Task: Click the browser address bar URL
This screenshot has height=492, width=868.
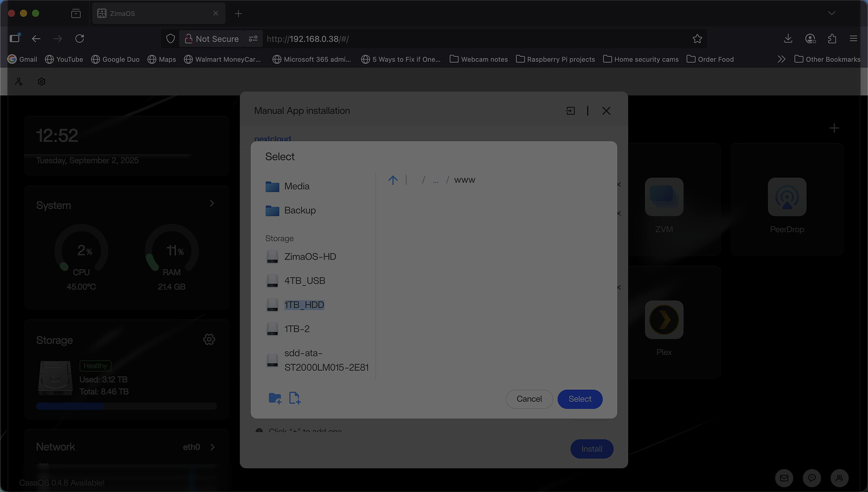Action: point(308,39)
